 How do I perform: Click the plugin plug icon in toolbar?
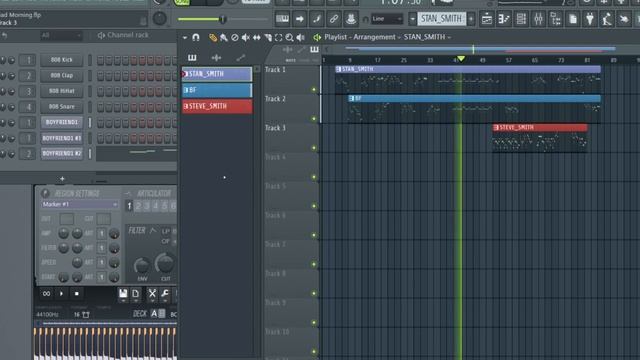coord(590,19)
